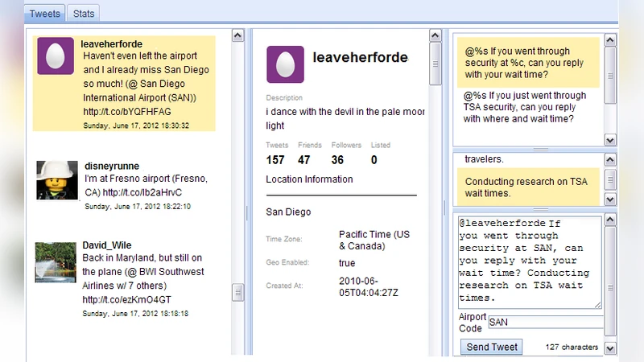This screenshot has height=362, width=644.
Task: Click leaveherforde's egg avatar in tweet list
Action: [56, 58]
